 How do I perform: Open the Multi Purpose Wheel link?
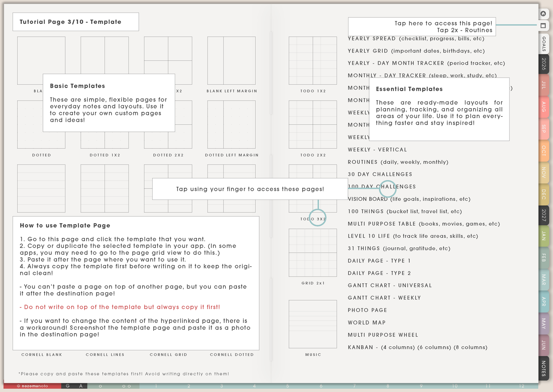click(x=383, y=335)
